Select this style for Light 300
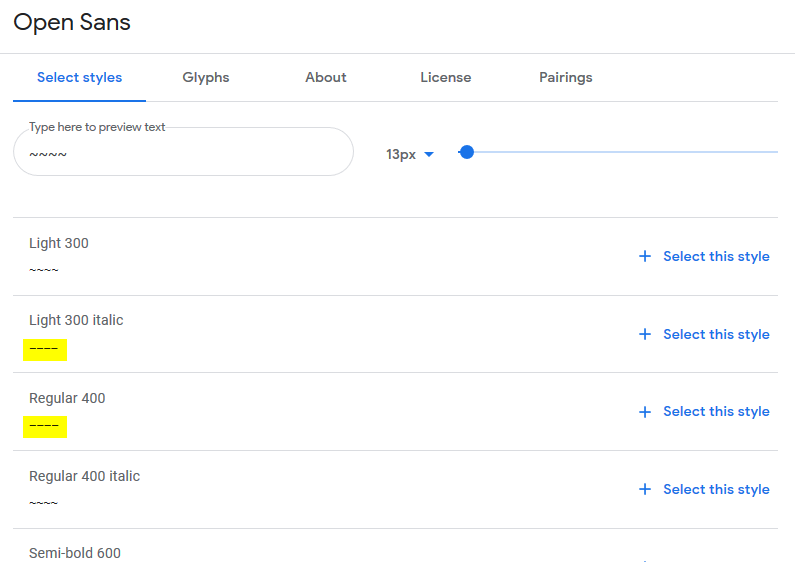Screen dimensions: 795x562 [716, 256]
